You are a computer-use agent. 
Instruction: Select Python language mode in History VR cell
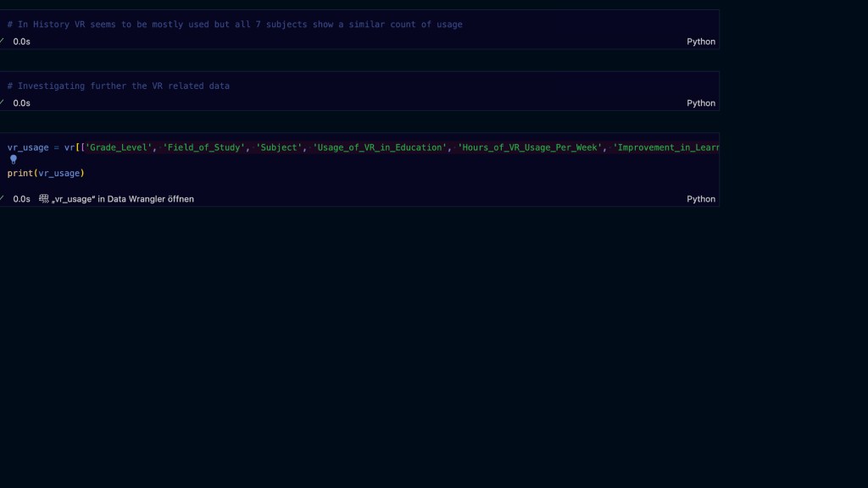coord(700,42)
